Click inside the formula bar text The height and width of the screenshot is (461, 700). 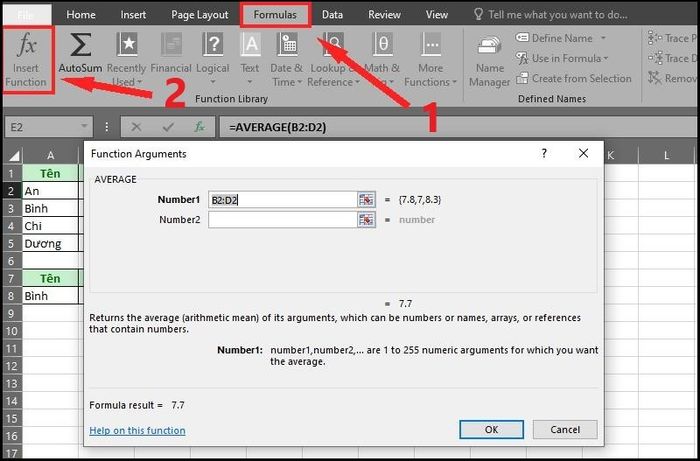(x=278, y=127)
